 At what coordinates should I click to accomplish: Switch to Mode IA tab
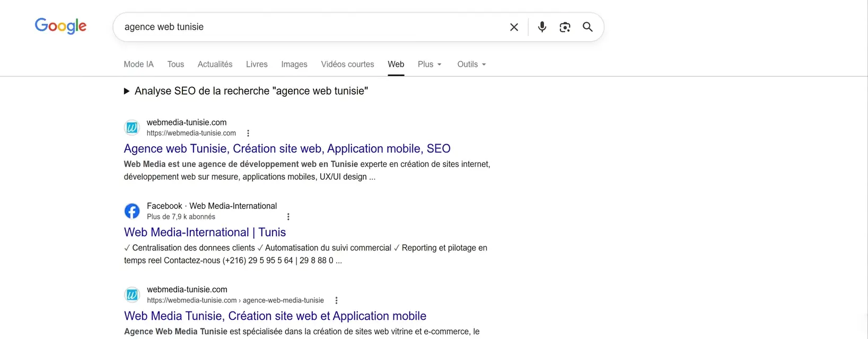click(139, 64)
